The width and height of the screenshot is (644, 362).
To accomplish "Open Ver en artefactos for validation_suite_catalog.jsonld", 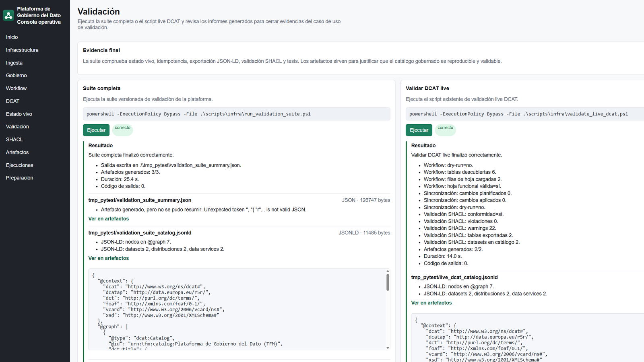I will point(109,258).
